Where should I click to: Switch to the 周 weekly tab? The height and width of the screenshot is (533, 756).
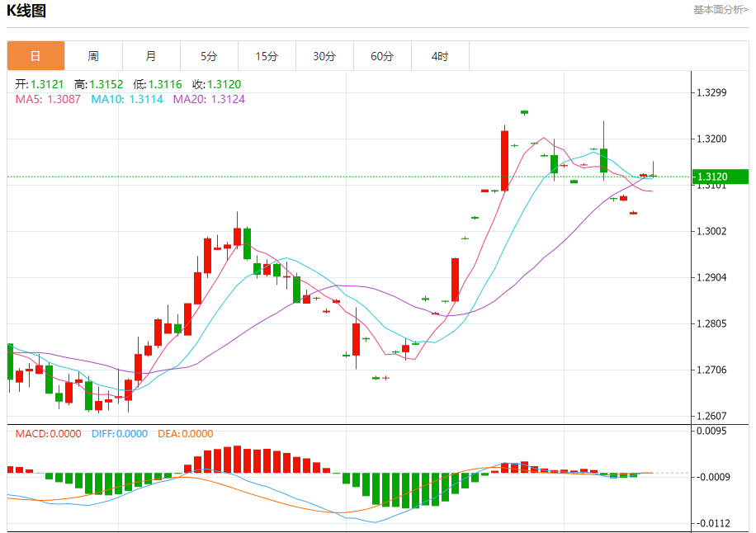93,56
